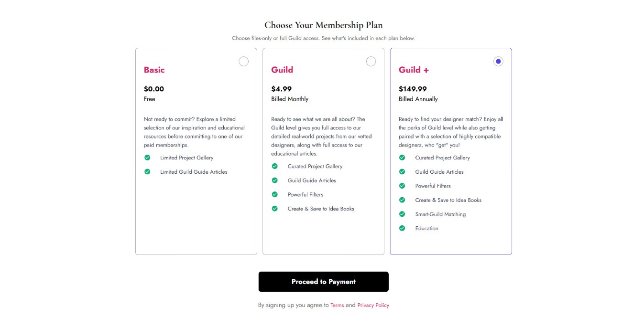
Task: Click the Guild + plan heading
Action: coord(414,70)
